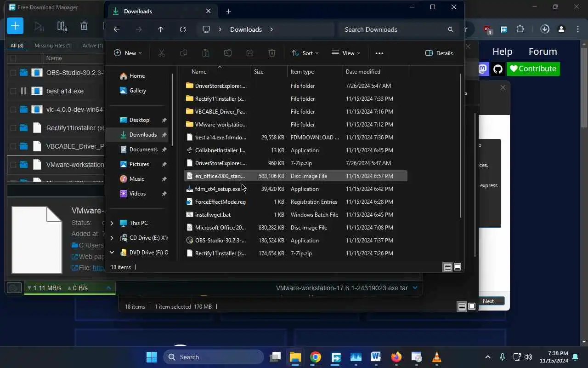Click the add download plus button in FDM
The height and width of the screenshot is (368, 588).
coord(15,26)
